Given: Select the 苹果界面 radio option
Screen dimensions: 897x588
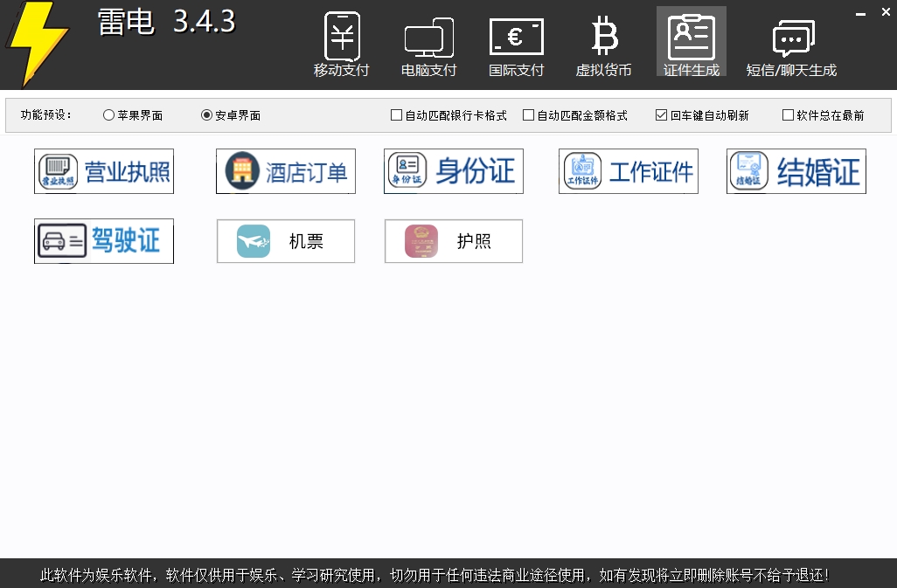Looking at the screenshot, I should click(108, 114).
